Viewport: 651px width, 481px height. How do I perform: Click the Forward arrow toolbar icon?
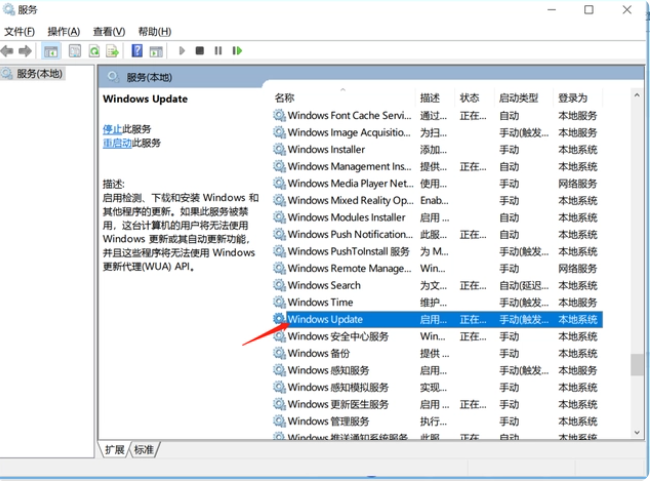[25, 51]
